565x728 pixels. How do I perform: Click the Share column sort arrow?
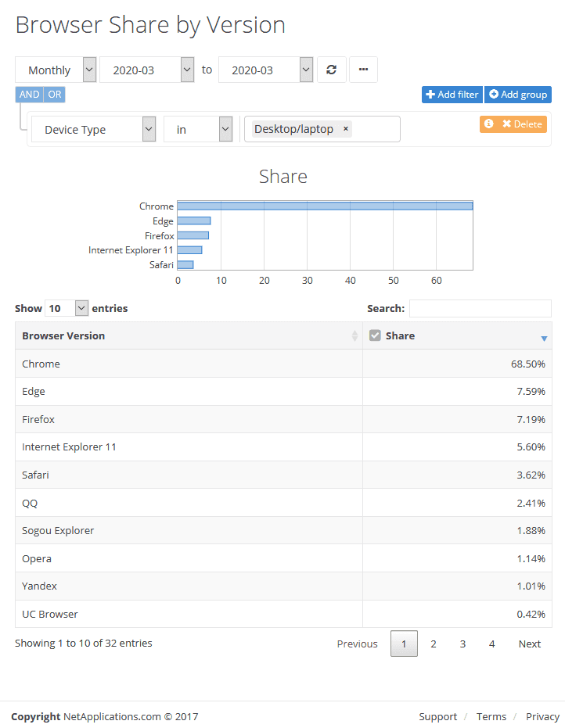(544, 338)
